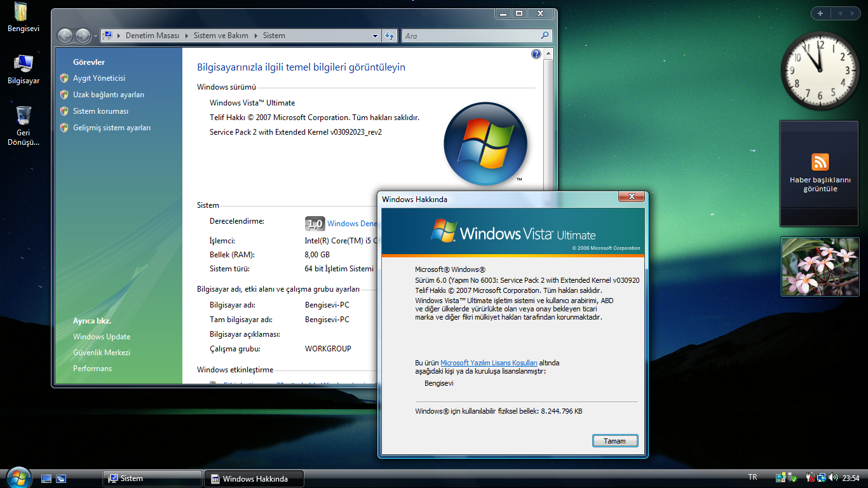Open the address bar history dropdown
Viewport: 868px width, 488px height.
coord(376,36)
